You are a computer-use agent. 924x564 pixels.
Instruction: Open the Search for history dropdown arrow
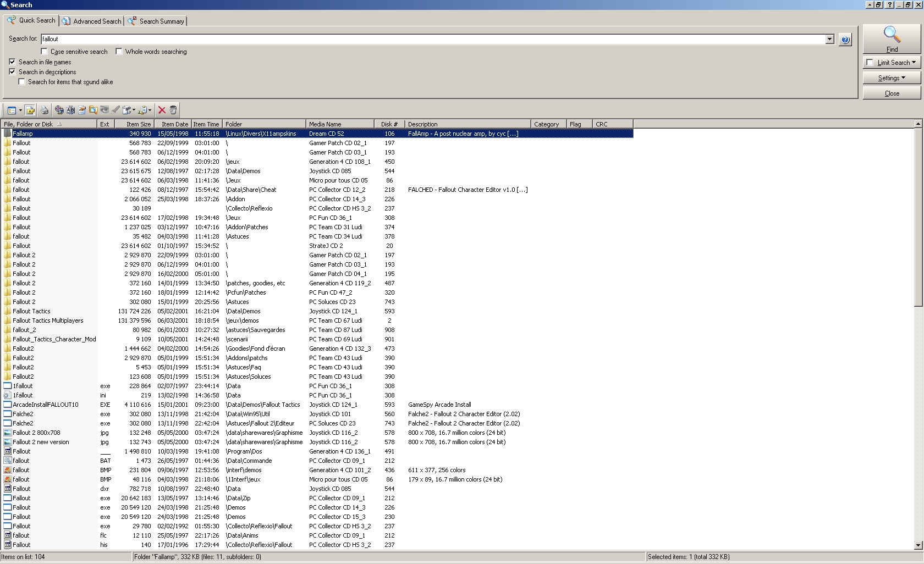click(x=830, y=39)
